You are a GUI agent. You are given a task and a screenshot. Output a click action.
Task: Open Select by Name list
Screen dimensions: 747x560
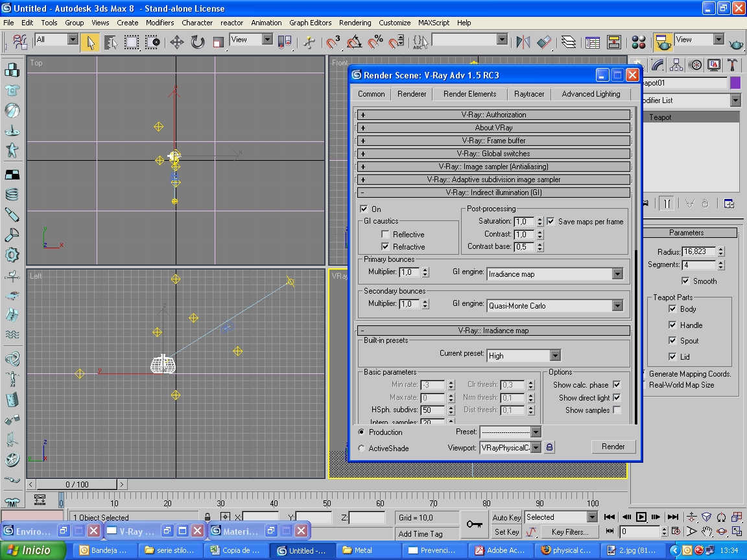[x=110, y=42]
